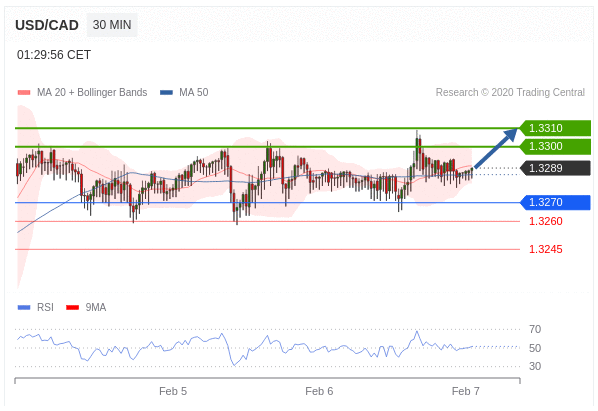Click the 01:29:56 CET timestamp
The height and width of the screenshot is (411, 598).
[54, 55]
